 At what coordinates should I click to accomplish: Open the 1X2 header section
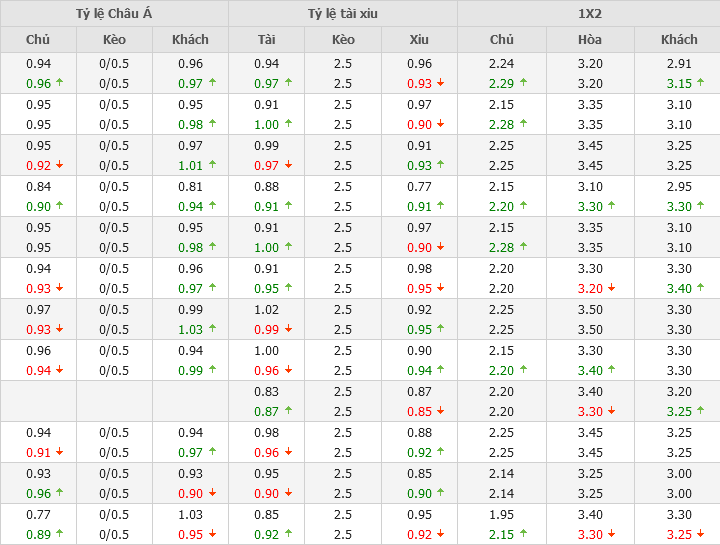pyautogui.click(x=589, y=13)
